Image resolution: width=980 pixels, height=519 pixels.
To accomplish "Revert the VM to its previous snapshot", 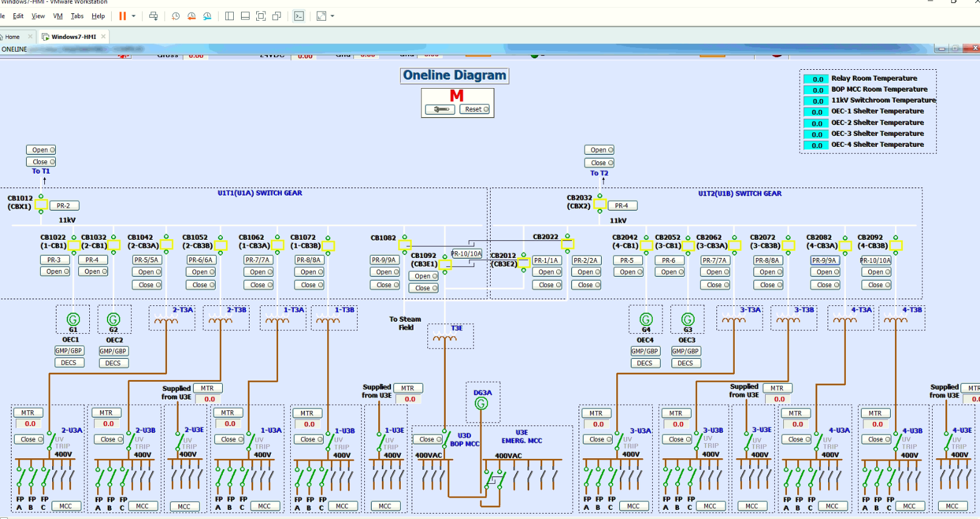I will click(191, 16).
